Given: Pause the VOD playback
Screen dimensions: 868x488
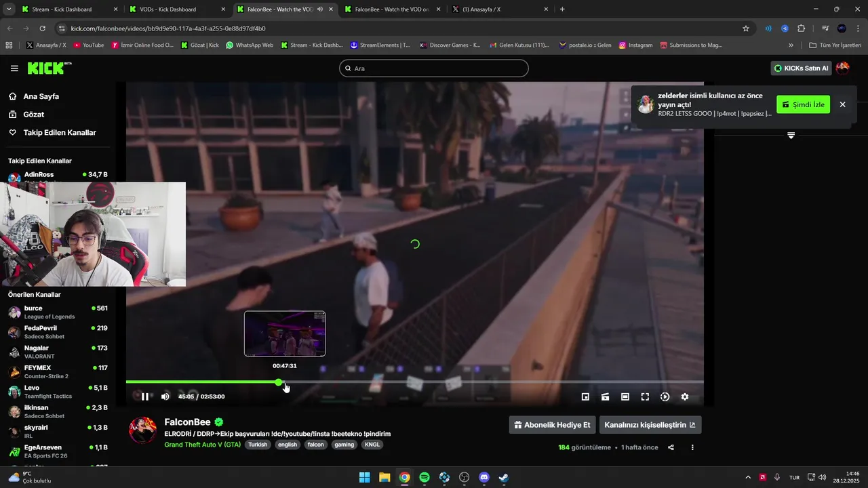Looking at the screenshot, I should [x=144, y=396].
